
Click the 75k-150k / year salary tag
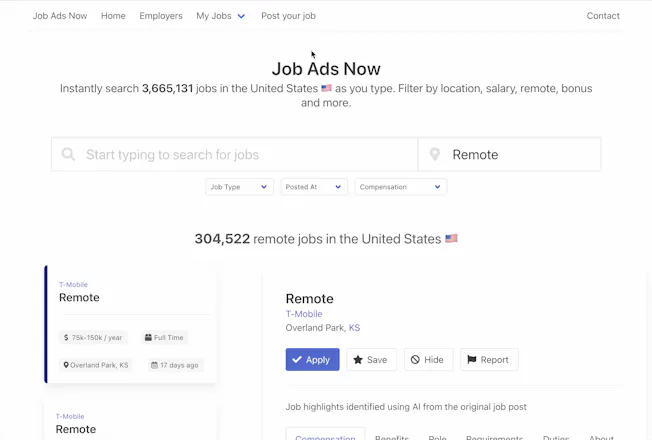(93, 337)
